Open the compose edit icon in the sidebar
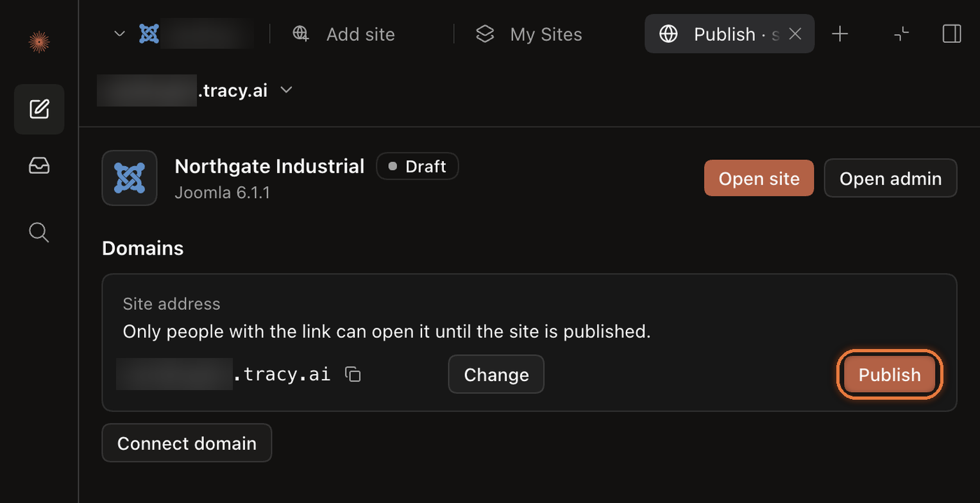The image size is (980, 503). [x=39, y=109]
